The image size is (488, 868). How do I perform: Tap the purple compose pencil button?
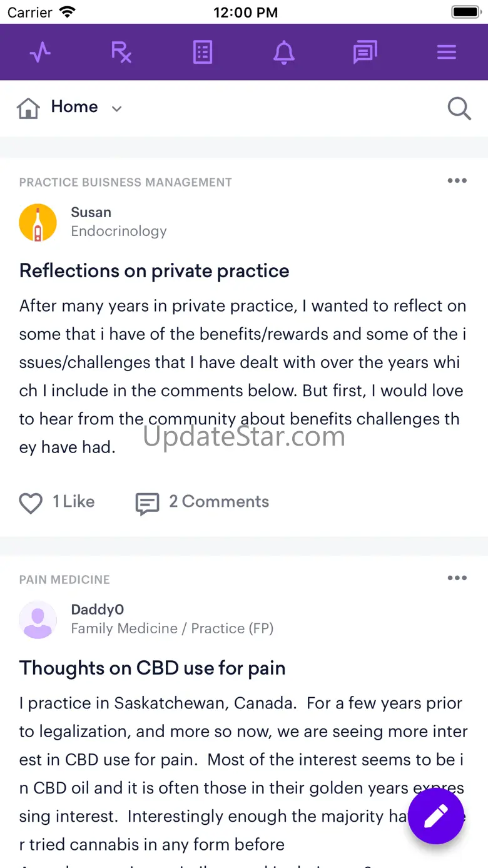(436, 816)
